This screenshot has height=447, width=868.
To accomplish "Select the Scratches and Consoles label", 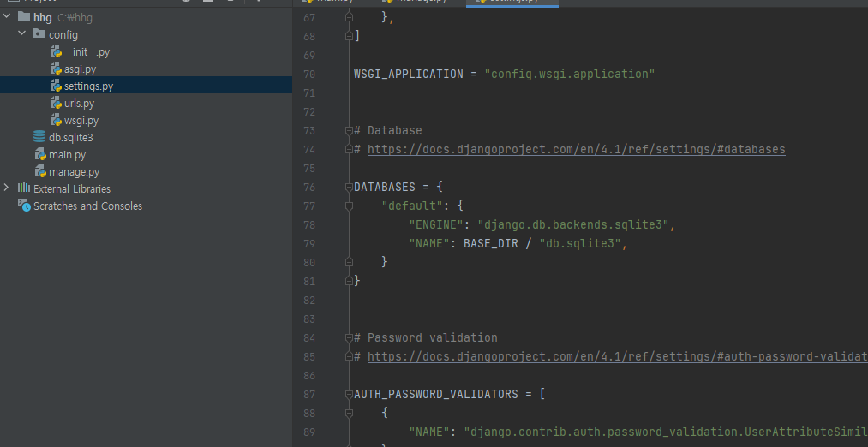I will click(87, 206).
